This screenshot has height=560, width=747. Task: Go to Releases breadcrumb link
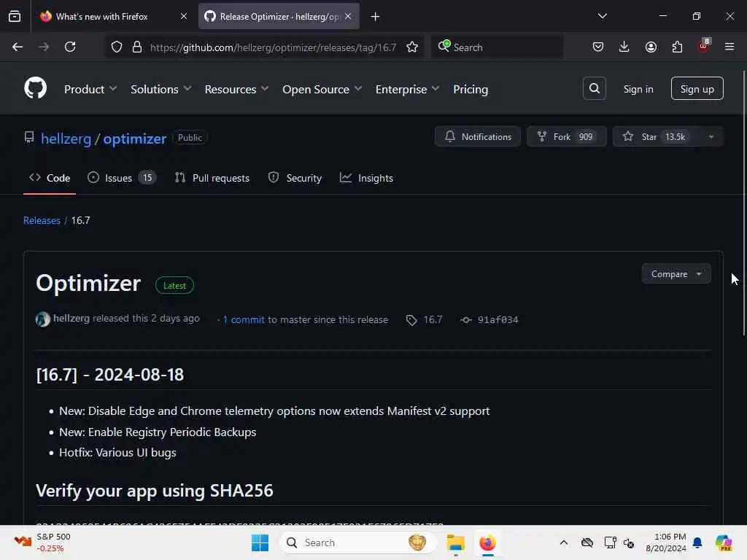pos(42,220)
